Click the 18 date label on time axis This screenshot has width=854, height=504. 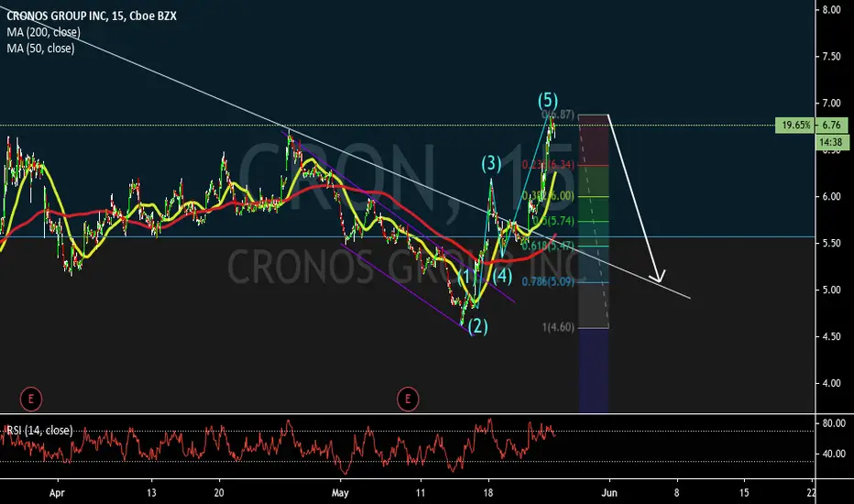488,493
